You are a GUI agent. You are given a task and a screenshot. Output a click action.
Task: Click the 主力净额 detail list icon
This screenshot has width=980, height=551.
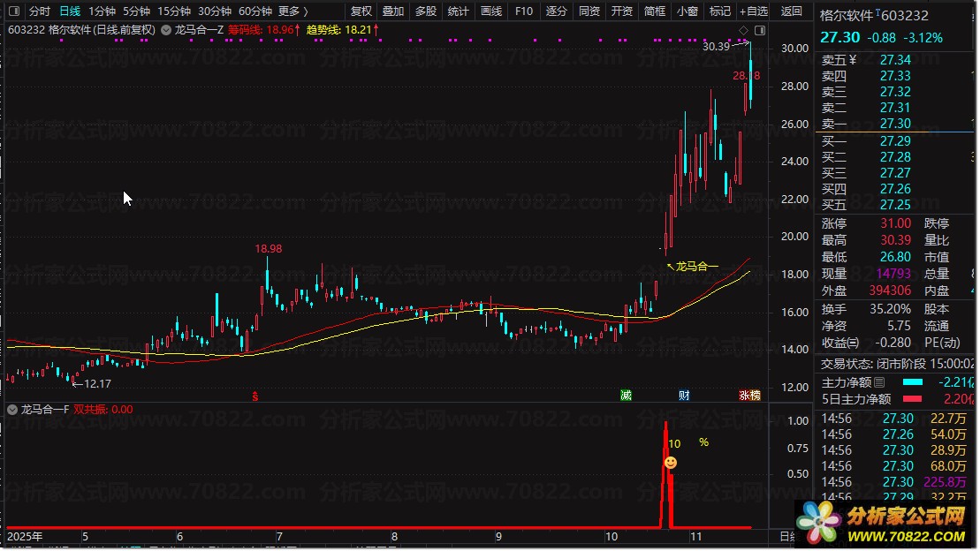pos(879,381)
